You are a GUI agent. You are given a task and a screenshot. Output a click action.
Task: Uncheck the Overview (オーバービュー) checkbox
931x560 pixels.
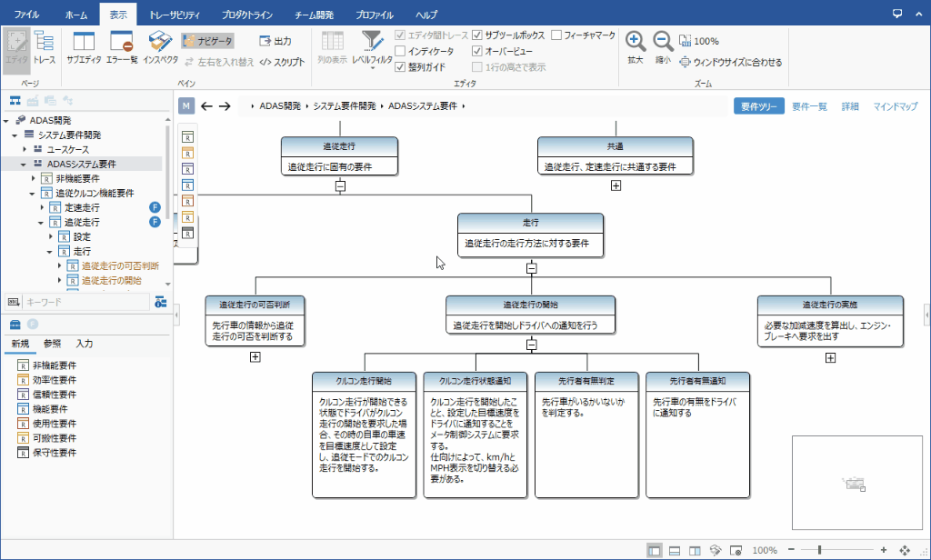point(477,51)
